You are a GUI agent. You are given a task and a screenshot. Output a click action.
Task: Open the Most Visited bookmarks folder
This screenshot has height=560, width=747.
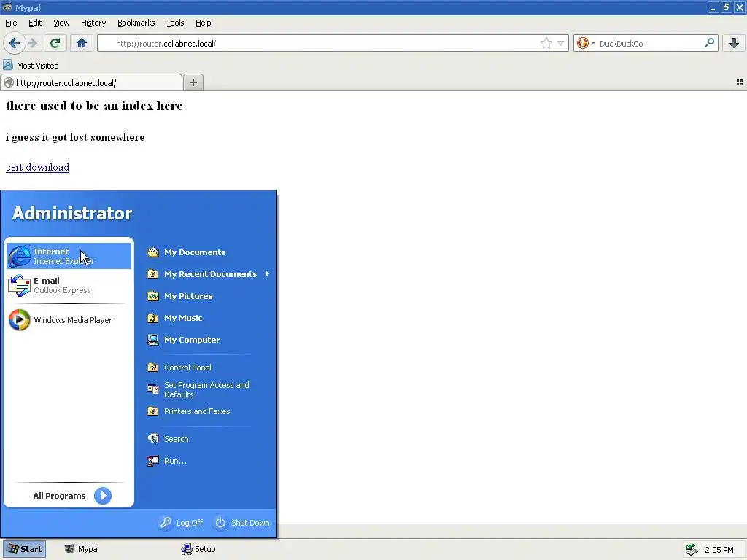tap(31, 65)
